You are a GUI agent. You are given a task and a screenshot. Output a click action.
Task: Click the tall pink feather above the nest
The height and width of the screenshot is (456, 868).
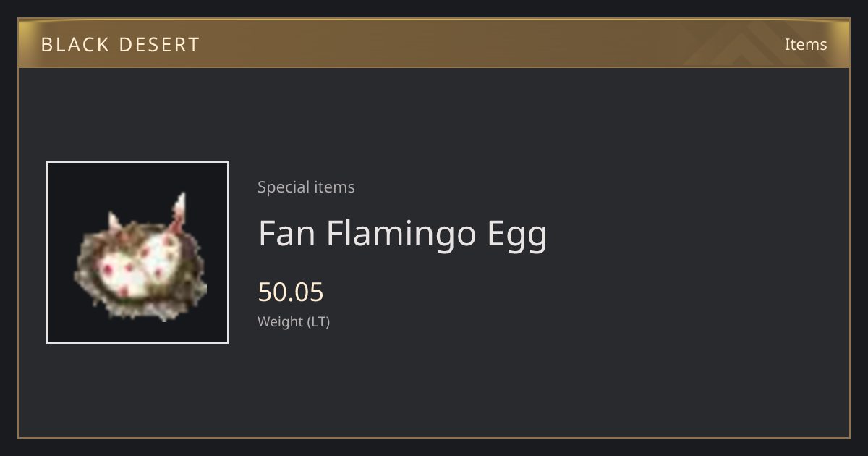tap(178, 213)
